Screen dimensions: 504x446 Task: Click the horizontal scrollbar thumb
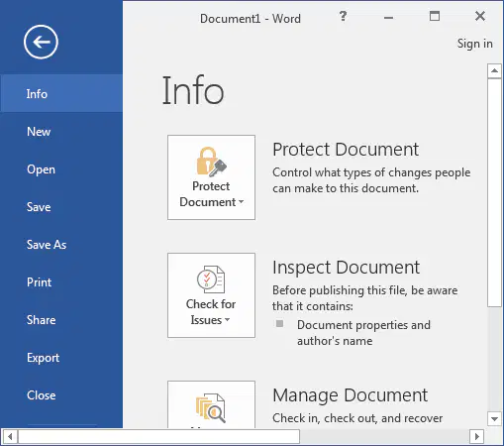[158, 436]
